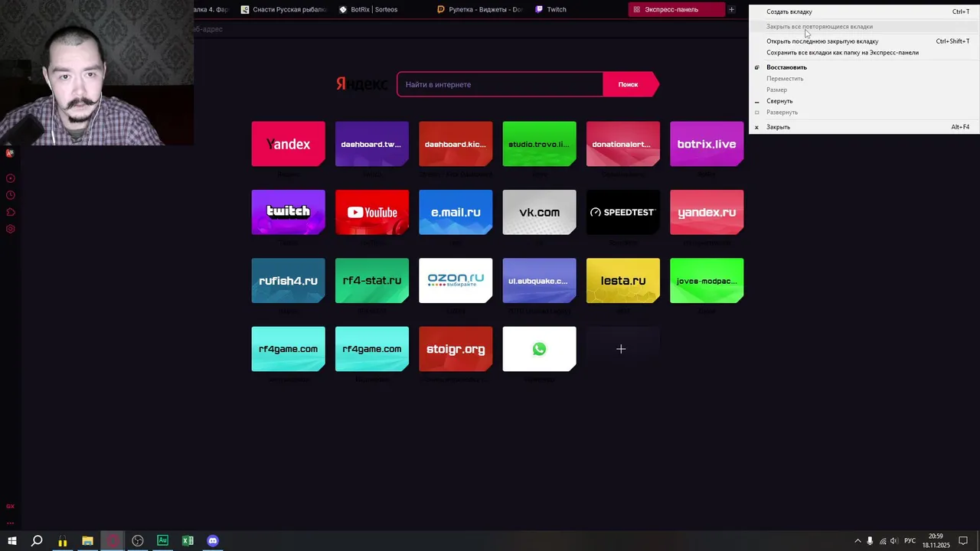Open Windows search magnifier on taskbar
Image resolution: width=980 pixels, height=551 pixels.
click(x=37, y=541)
